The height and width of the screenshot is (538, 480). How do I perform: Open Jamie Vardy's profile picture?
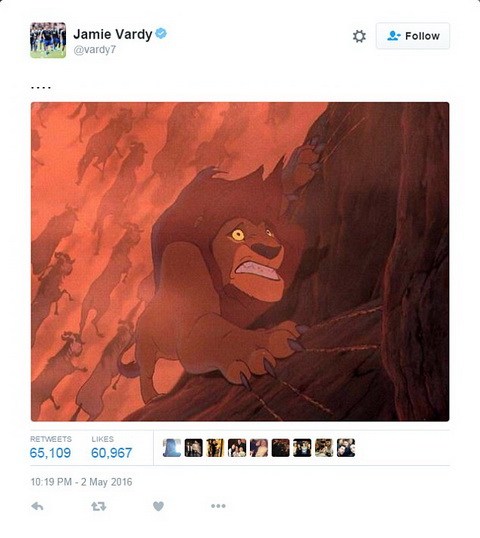(x=48, y=40)
